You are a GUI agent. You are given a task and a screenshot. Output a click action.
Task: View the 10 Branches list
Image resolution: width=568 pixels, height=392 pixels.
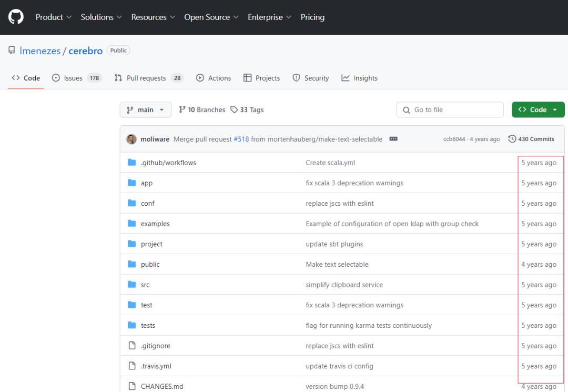(202, 110)
